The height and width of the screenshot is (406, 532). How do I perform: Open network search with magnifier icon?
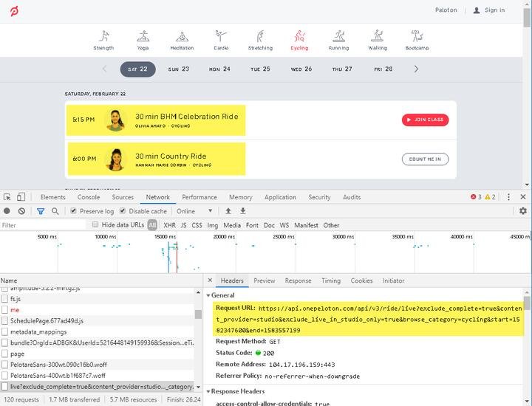click(x=55, y=211)
